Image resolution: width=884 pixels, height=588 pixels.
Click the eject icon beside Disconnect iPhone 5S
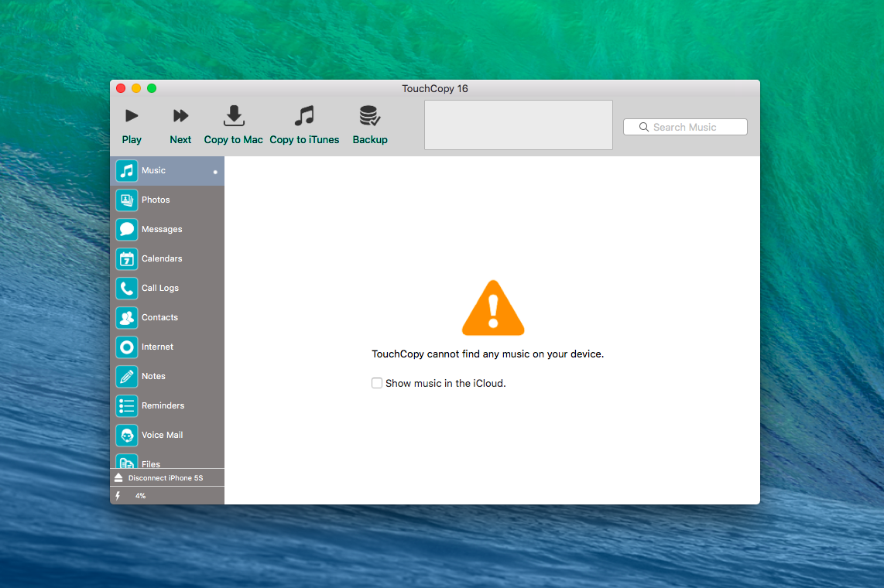click(118, 477)
